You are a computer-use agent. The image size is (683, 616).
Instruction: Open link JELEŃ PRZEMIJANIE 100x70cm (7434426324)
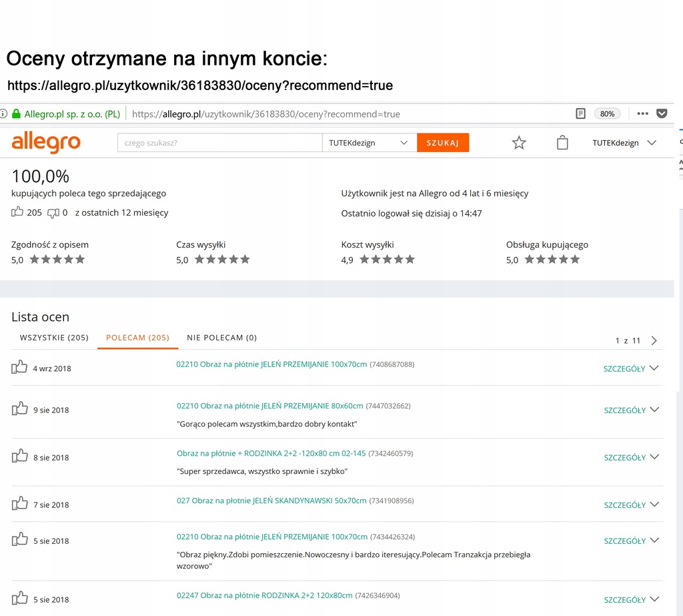click(272, 537)
